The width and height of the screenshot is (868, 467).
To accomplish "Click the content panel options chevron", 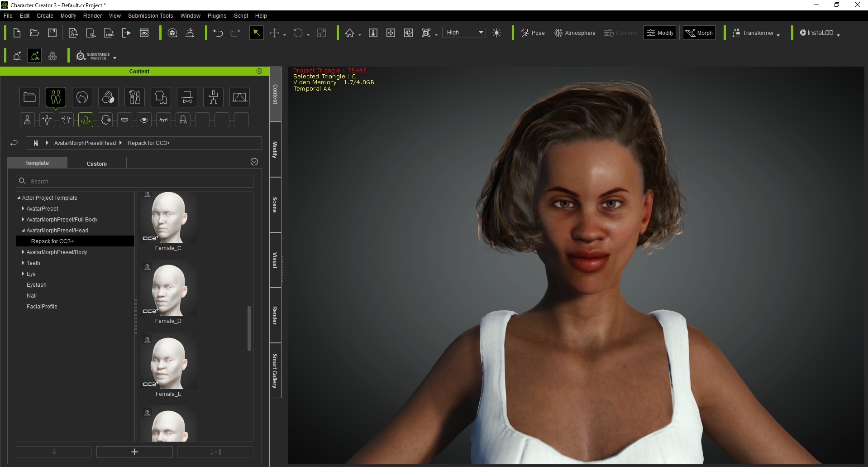I will (254, 162).
